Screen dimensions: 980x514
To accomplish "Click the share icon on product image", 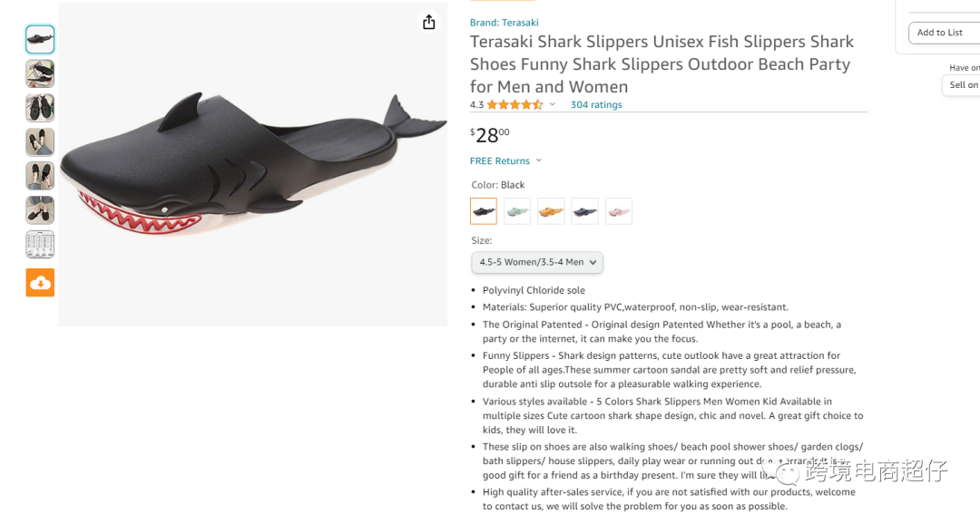I will click(x=429, y=23).
